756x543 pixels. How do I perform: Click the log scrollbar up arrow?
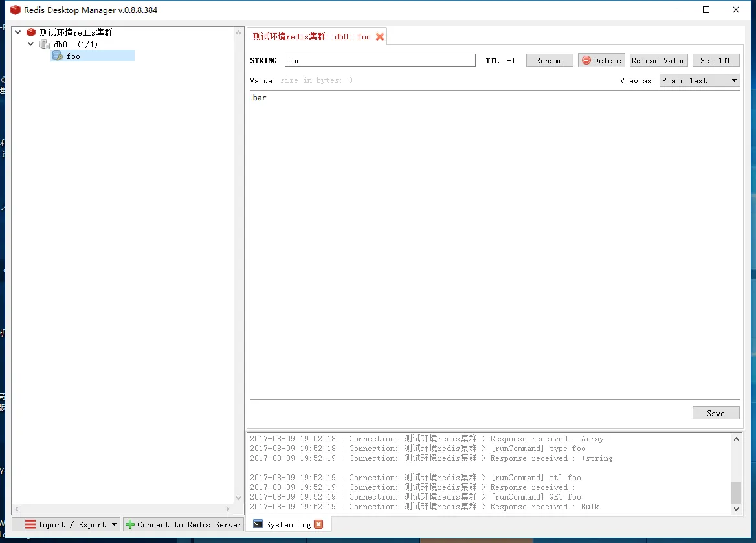(x=736, y=438)
